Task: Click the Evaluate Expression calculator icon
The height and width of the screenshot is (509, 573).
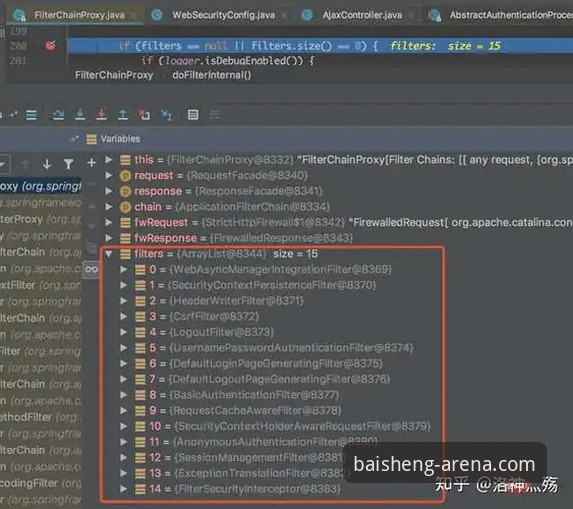Action: 193,115
